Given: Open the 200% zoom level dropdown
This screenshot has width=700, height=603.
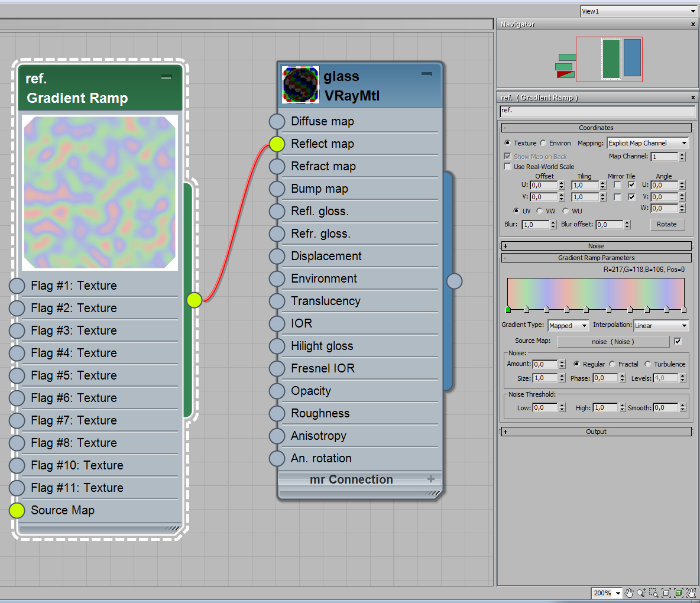Looking at the screenshot, I should (618, 593).
